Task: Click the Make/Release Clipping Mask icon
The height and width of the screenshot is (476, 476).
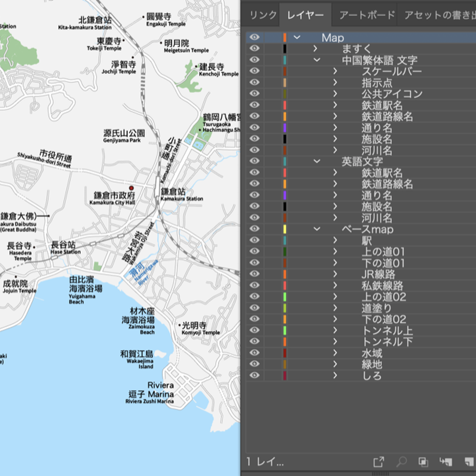Action: pos(423,462)
